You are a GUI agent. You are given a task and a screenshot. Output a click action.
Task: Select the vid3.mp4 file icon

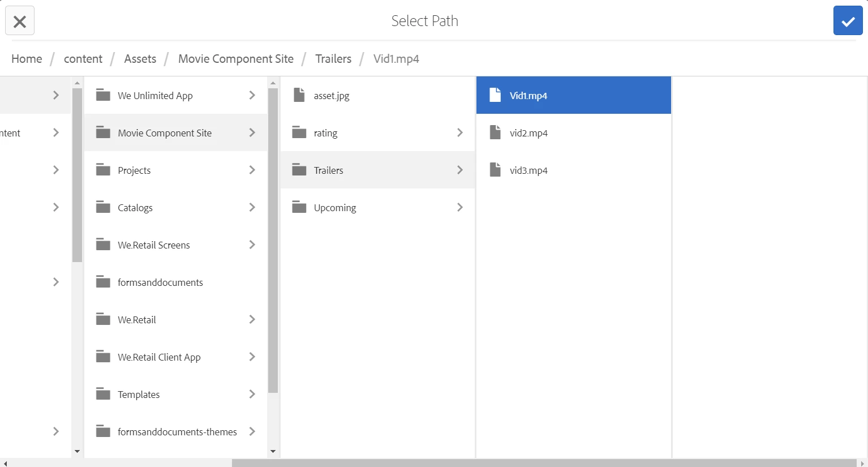[x=495, y=170]
